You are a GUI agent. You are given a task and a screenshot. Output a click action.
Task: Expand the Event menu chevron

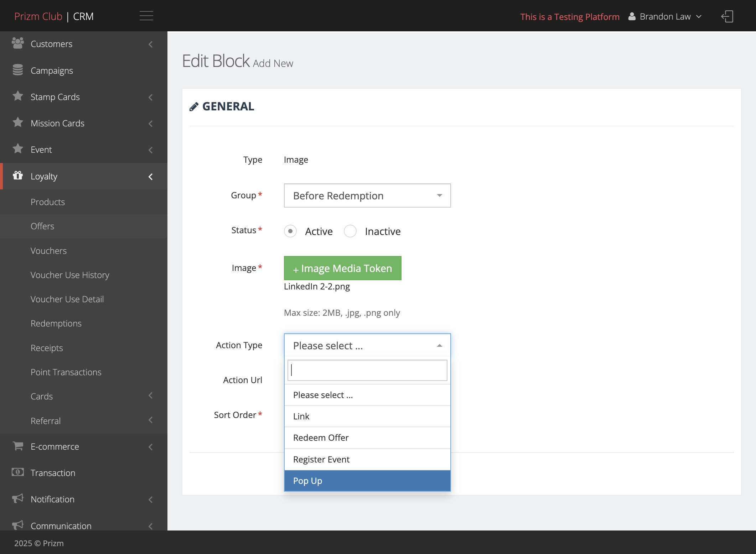(151, 150)
